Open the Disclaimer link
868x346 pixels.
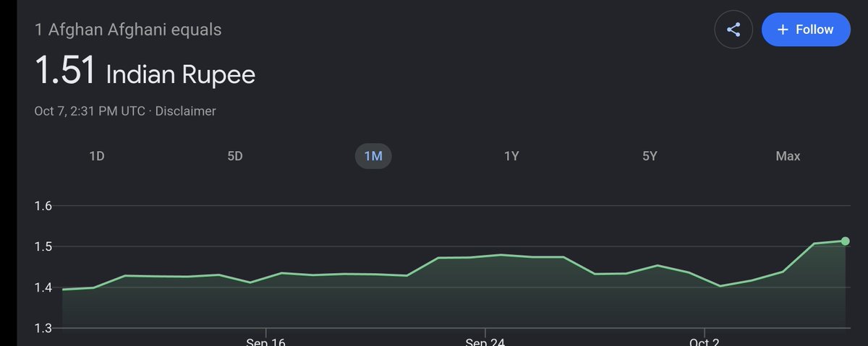[x=185, y=111]
